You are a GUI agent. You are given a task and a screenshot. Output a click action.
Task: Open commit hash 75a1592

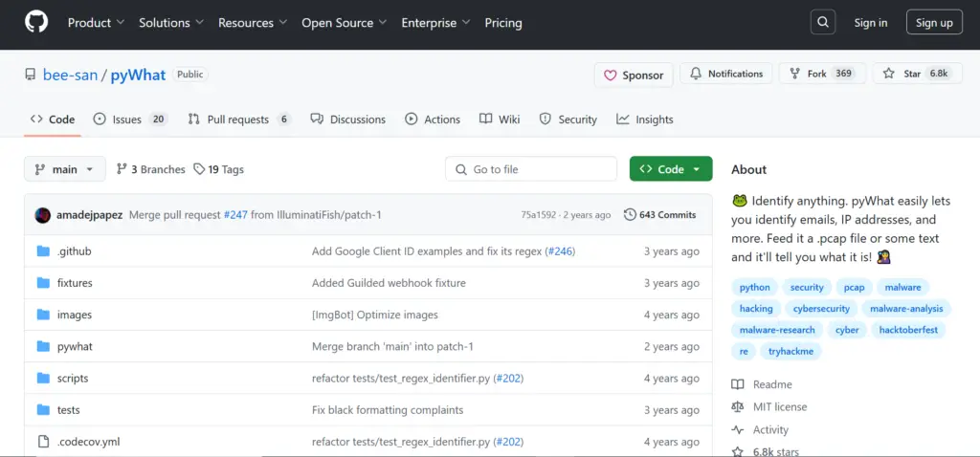click(x=538, y=215)
